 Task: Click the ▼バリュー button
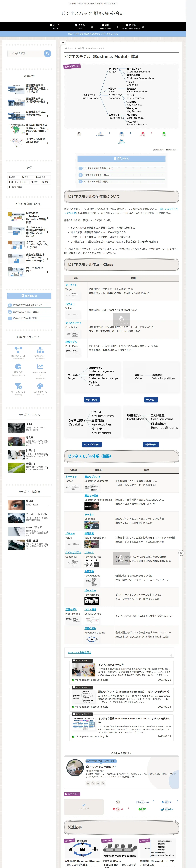pyautogui.click(x=151, y=400)
